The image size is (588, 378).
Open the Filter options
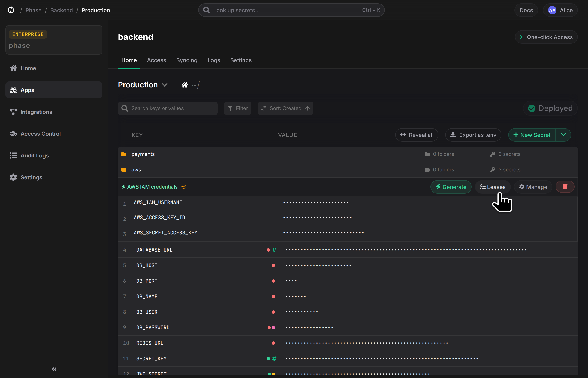238,108
